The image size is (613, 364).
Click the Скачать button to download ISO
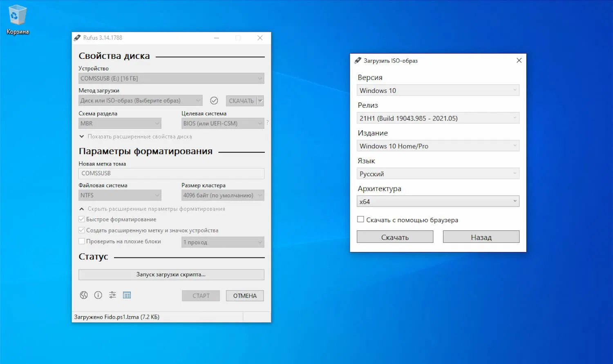click(x=394, y=237)
